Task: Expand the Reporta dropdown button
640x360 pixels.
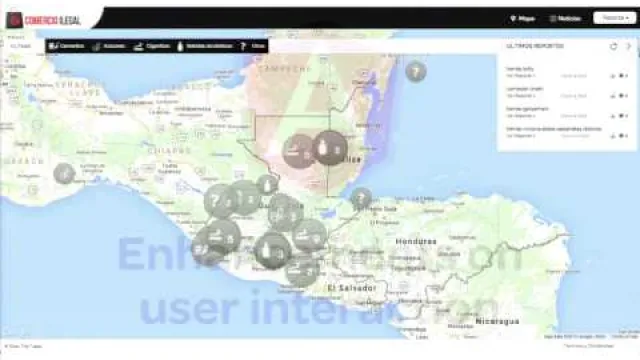Action: click(x=614, y=18)
